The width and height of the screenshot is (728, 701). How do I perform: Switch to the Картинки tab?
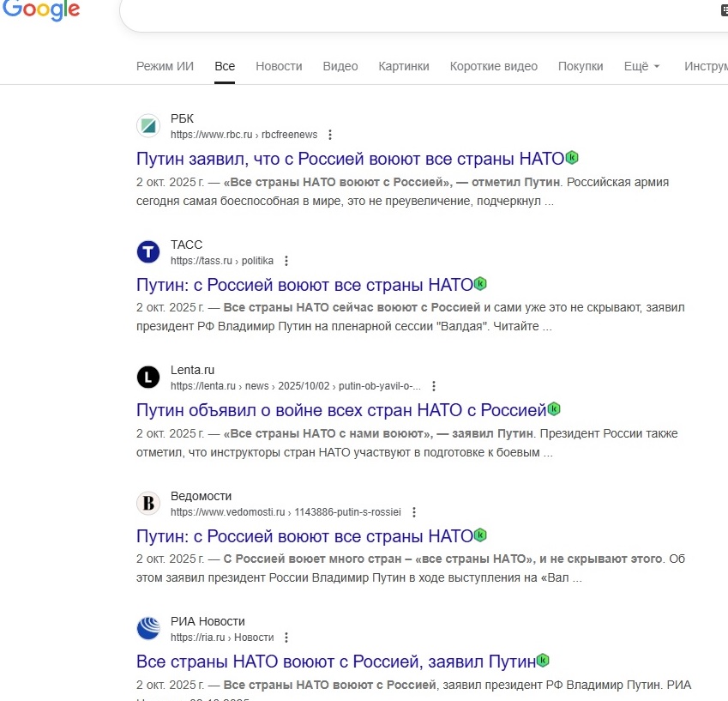404,66
